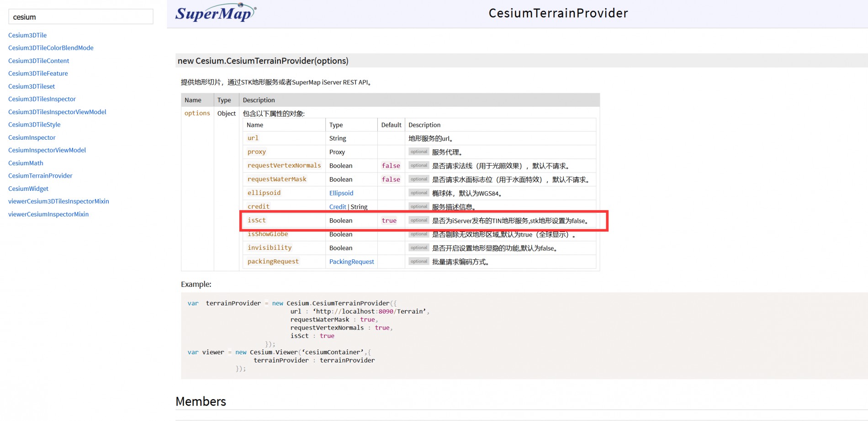Follow the PackingRequest type link
The image size is (868, 421).
pyautogui.click(x=352, y=262)
